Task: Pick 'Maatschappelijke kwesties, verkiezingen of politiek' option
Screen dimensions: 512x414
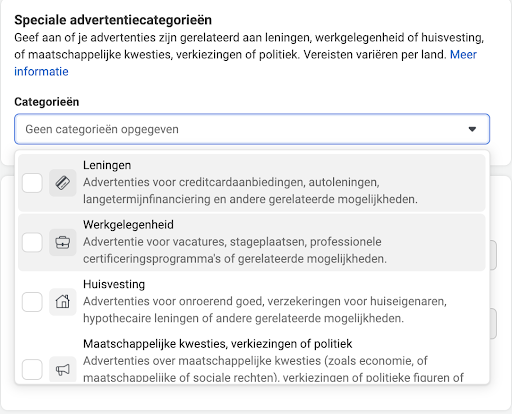Action: tap(218, 344)
